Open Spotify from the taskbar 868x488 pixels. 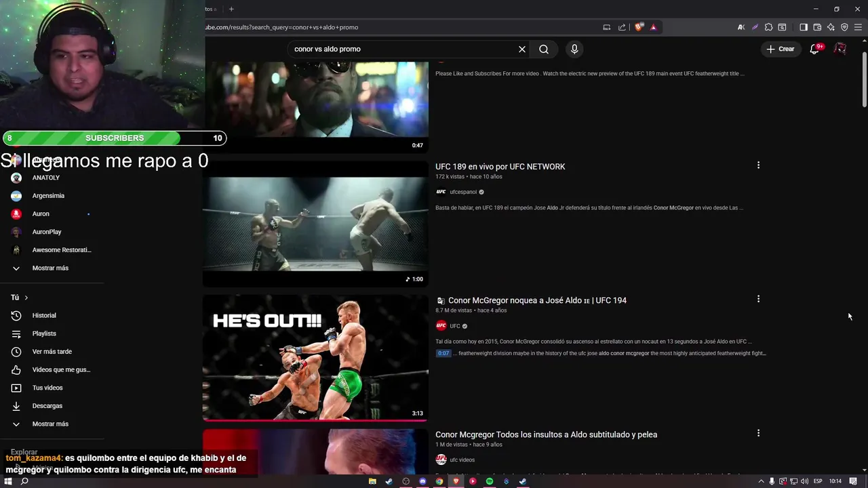point(490,481)
